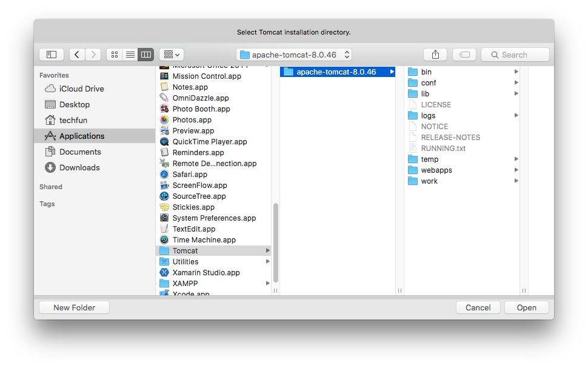The height and width of the screenshot is (368, 588).
Task: Open the webapps folder
Action: [x=463, y=170]
